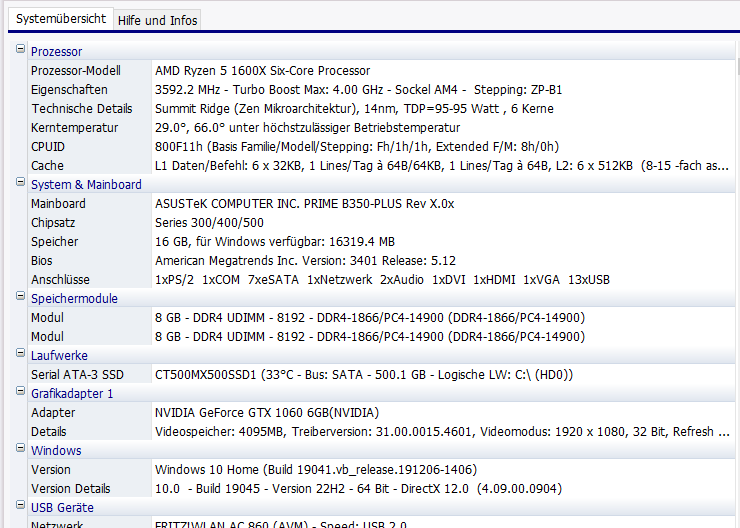
Task: Collapse the Laufwerke section
Action: pyautogui.click(x=20, y=353)
